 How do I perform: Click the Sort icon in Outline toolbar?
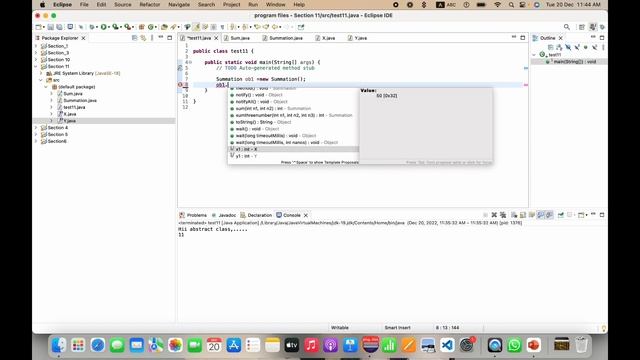pos(559,47)
